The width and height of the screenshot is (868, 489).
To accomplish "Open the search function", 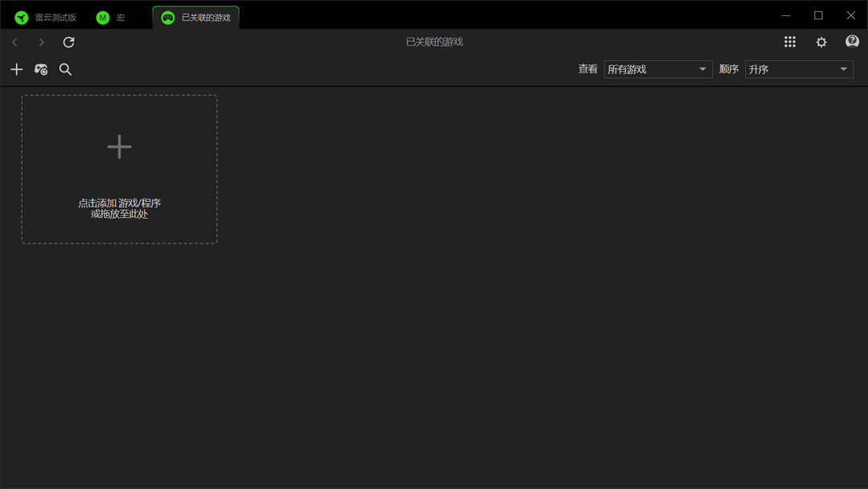I will click(x=65, y=69).
